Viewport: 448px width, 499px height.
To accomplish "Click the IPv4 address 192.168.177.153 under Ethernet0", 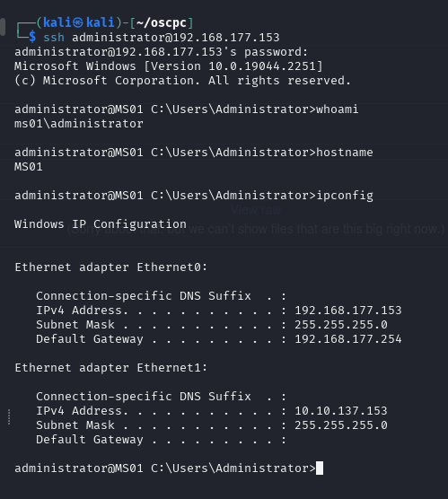I will [348, 311].
